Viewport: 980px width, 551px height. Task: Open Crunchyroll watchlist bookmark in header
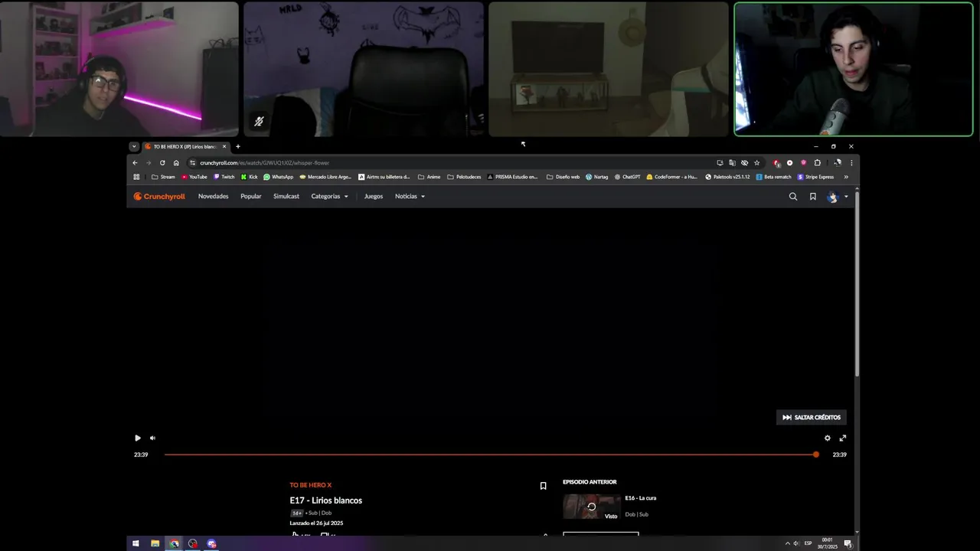pos(812,197)
